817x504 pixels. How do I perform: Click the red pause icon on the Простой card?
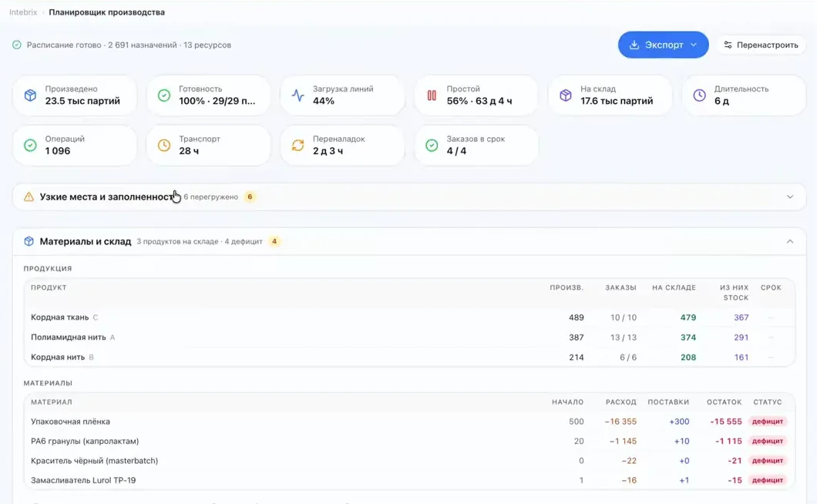coord(432,95)
